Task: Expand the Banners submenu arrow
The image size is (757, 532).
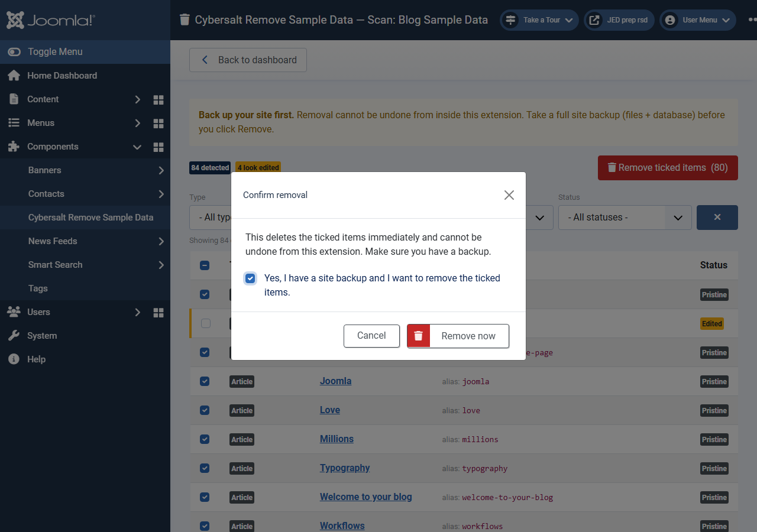Action: (x=161, y=170)
